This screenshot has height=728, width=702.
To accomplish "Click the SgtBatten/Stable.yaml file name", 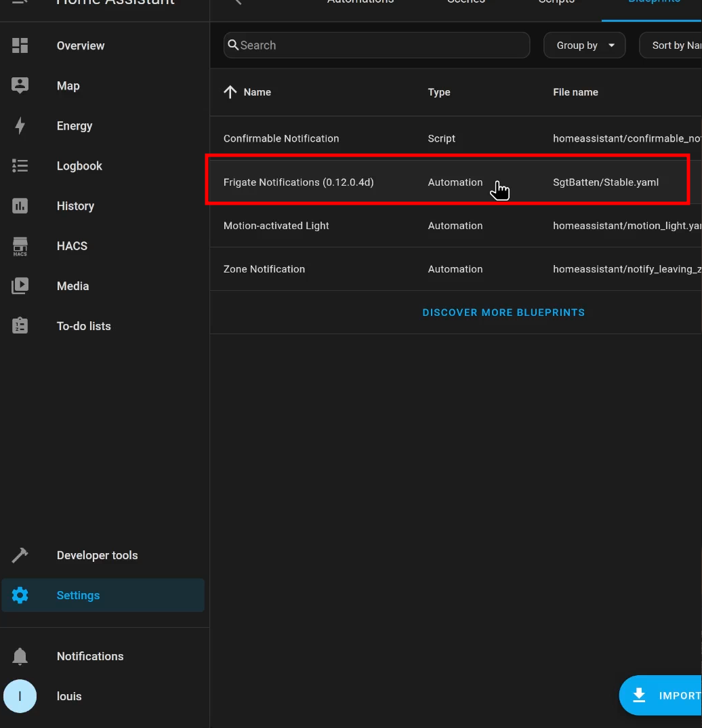I will [606, 182].
